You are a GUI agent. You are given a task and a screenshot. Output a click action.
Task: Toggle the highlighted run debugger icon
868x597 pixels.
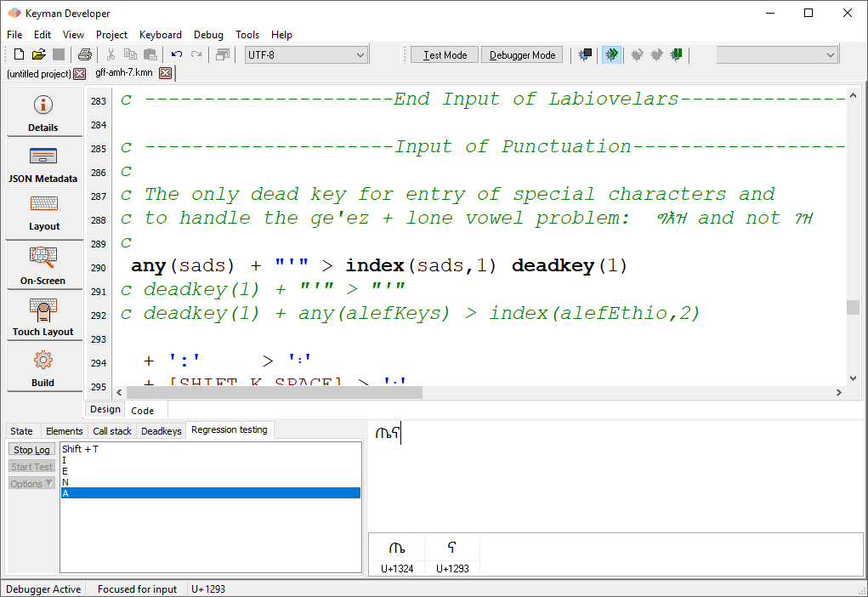point(611,54)
